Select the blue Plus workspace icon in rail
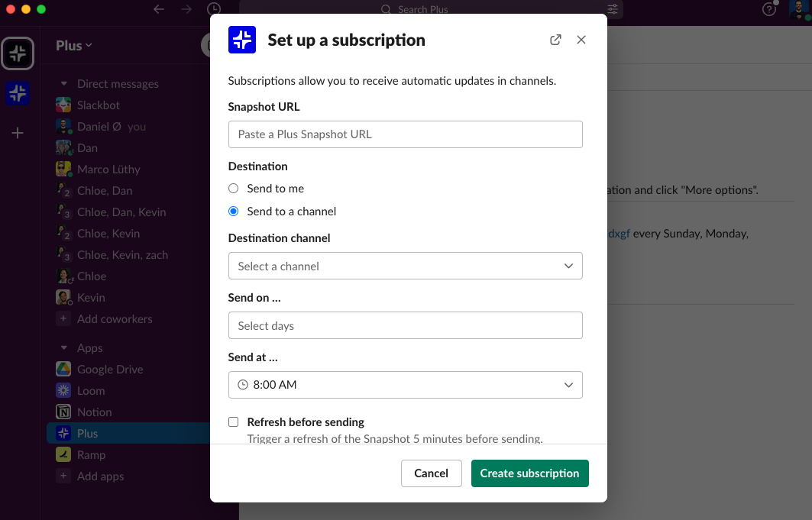This screenshot has width=812, height=520. (x=18, y=93)
